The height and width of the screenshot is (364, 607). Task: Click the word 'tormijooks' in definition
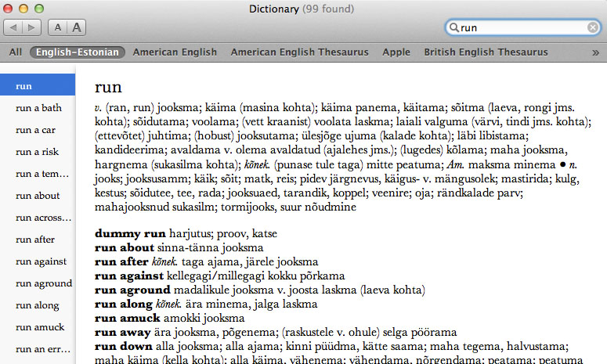(x=248, y=207)
